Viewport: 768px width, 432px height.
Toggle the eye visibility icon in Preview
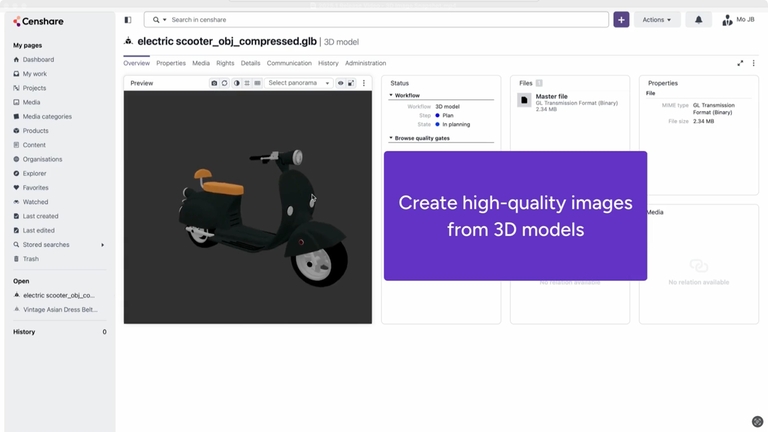coord(340,83)
